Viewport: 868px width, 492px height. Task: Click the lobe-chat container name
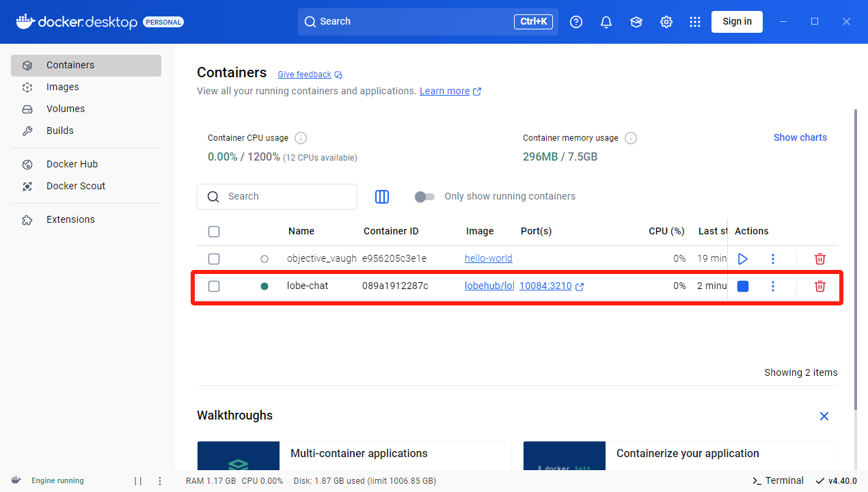pos(308,286)
